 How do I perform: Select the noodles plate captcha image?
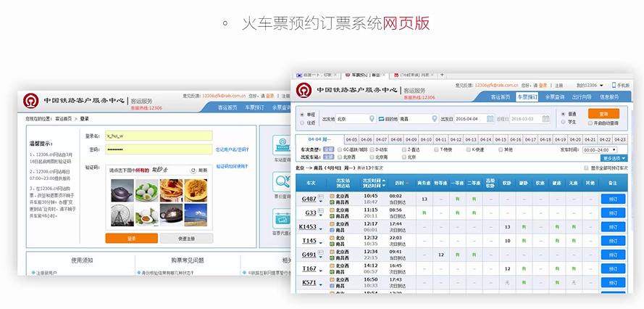click(x=196, y=190)
